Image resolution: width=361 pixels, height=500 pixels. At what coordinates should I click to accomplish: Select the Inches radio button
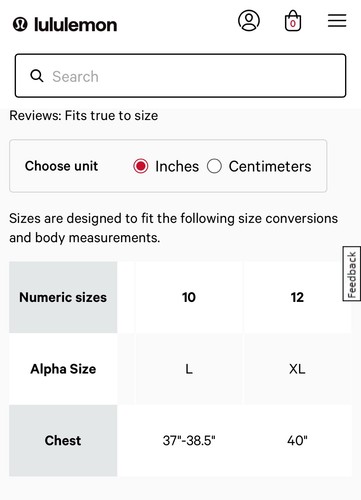coord(141,166)
